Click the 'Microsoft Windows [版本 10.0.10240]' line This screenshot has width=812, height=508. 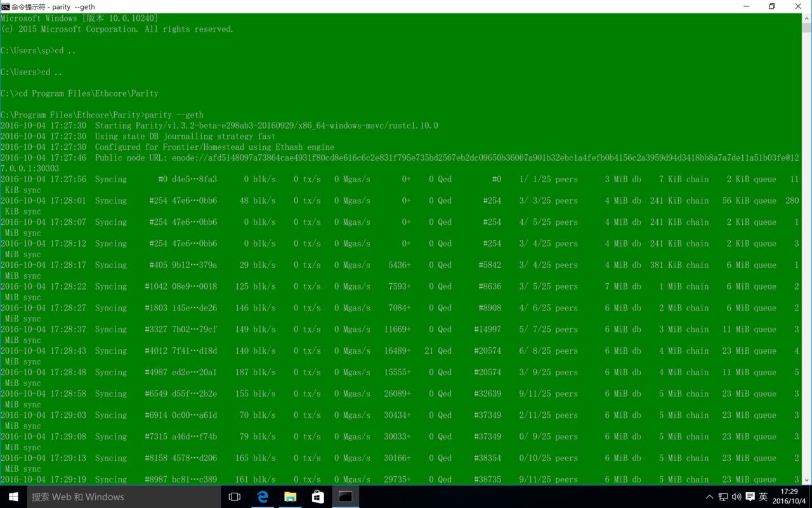79,18
